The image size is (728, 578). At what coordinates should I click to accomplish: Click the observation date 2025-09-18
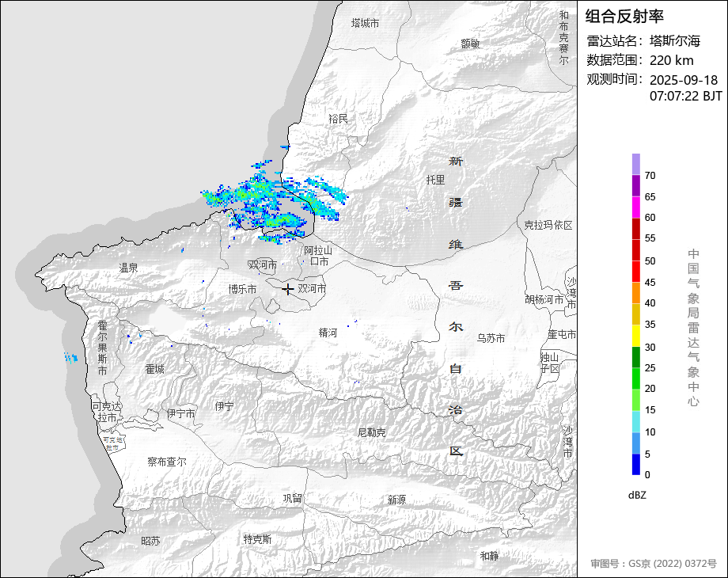click(684, 80)
